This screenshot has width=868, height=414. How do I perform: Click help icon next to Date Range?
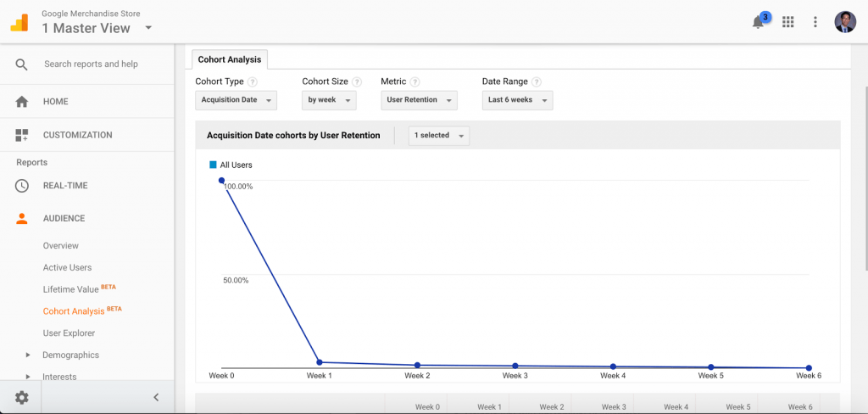point(537,82)
